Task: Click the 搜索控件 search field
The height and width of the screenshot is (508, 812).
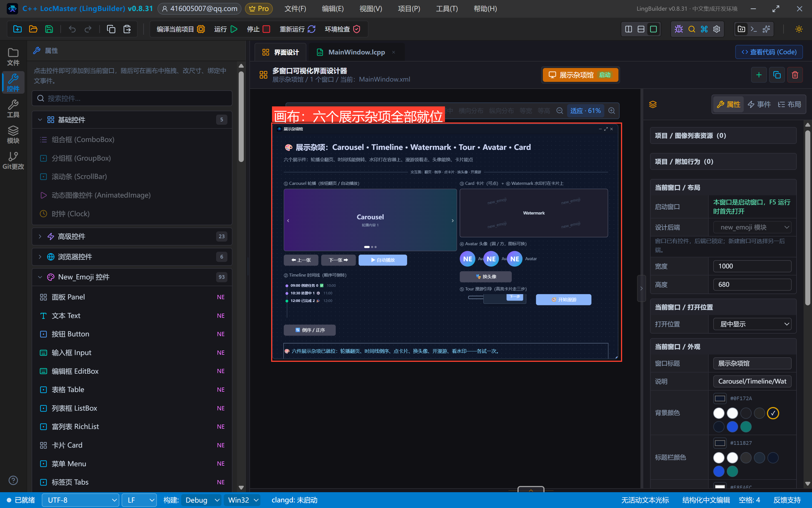Action: (x=132, y=98)
